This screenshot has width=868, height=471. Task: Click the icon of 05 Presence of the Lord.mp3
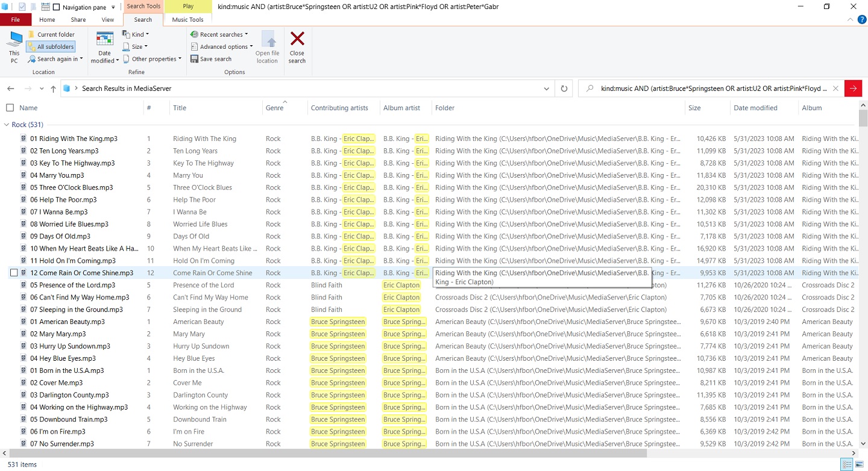[24, 285]
